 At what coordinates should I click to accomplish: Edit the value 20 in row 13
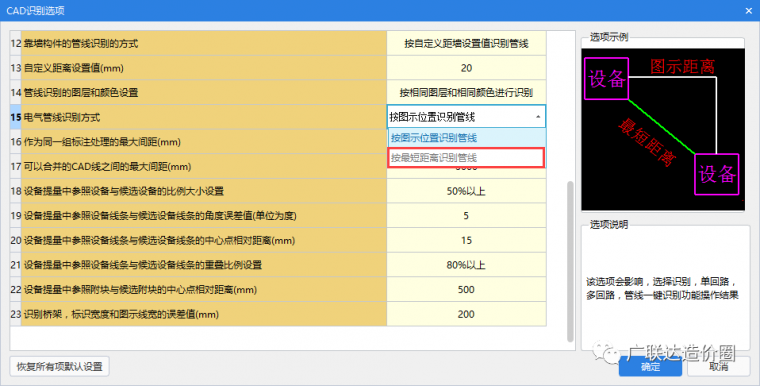click(466, 68)
